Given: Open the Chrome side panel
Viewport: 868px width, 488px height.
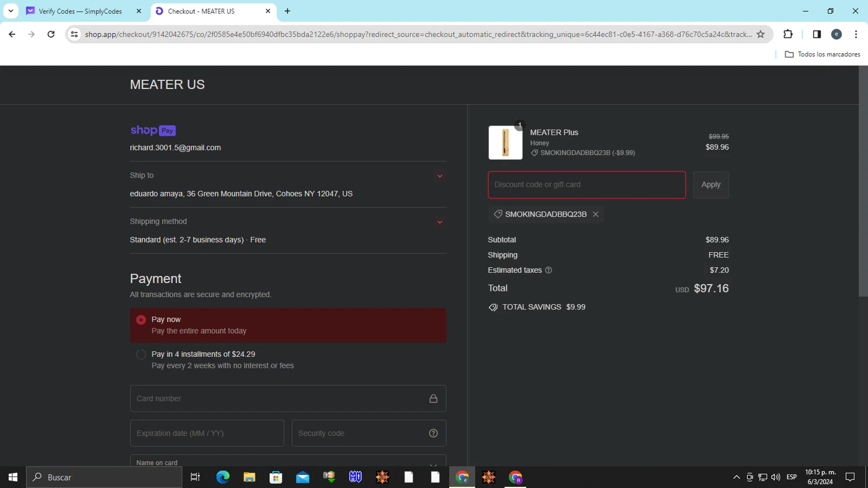Looking at the screenshot, I should [x=816, y=34].
